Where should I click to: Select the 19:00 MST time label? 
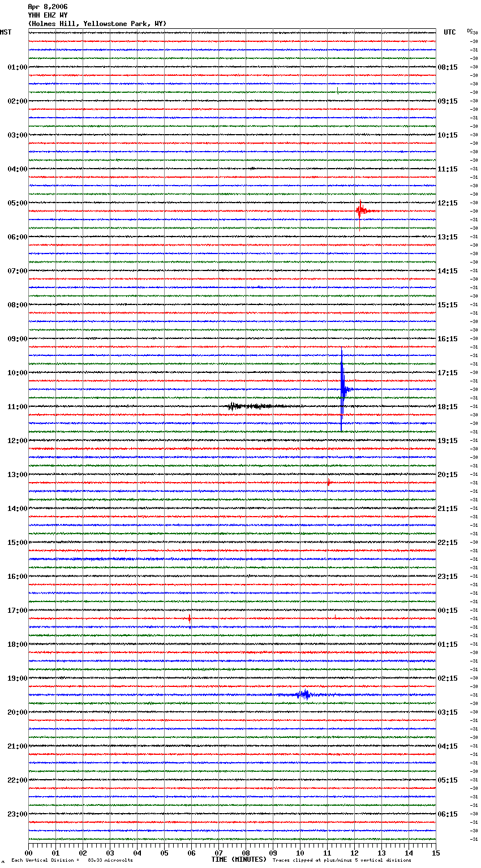(17, 678)
